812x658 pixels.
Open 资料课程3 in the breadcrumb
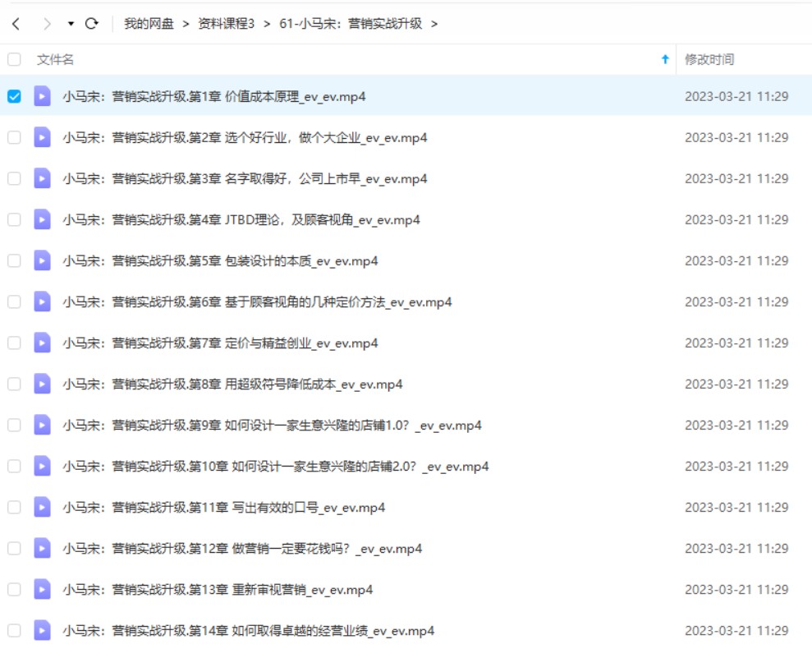227,24
